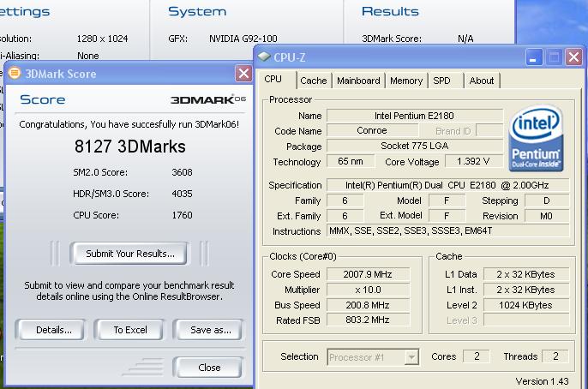The image size is (588, 389).
Task: Click the Package field Socket 775 LGA
Action: tap(414, 146)
